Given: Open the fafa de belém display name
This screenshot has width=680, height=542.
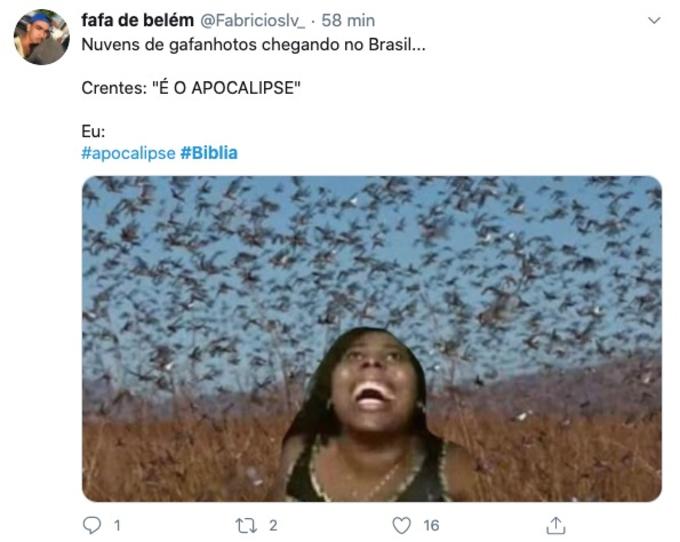Looking at the screenshot, I should (137, 20).
